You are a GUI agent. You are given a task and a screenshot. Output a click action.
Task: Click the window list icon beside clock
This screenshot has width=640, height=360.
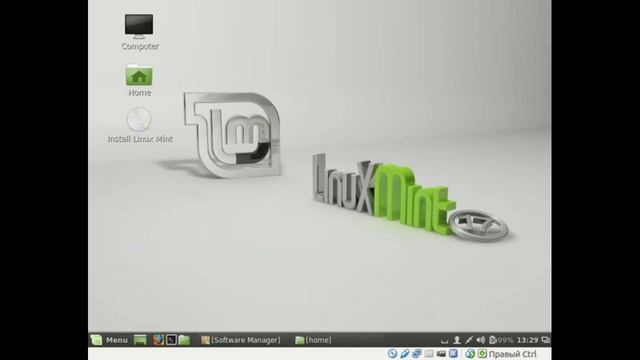click(x=545, y=340)
